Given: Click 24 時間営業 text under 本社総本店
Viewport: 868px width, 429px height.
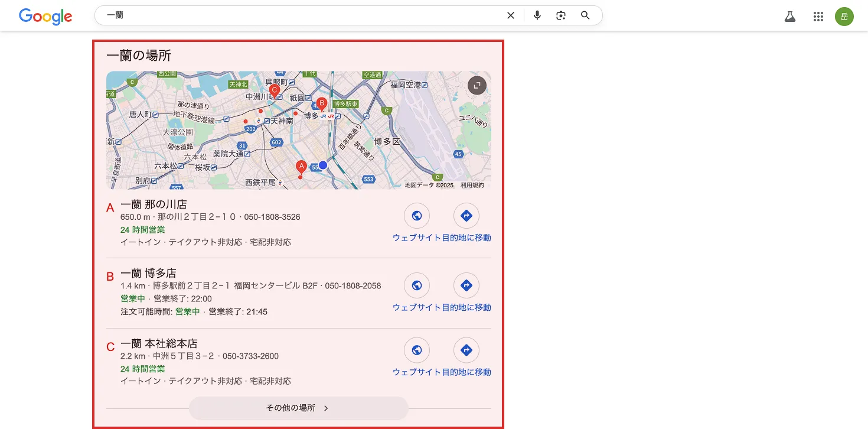Looking at the screenshot, I should tap(143, 369).
